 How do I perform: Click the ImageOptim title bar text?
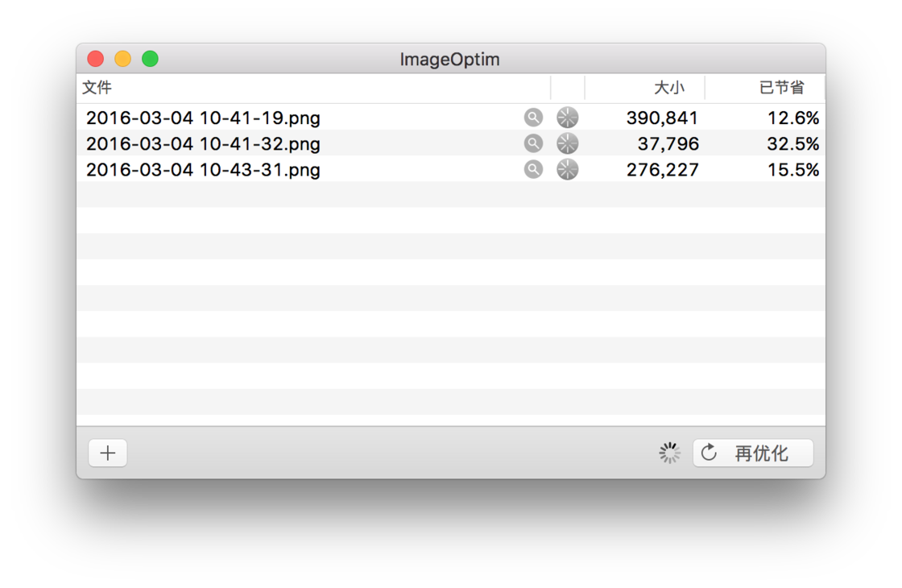coord(450,59)
